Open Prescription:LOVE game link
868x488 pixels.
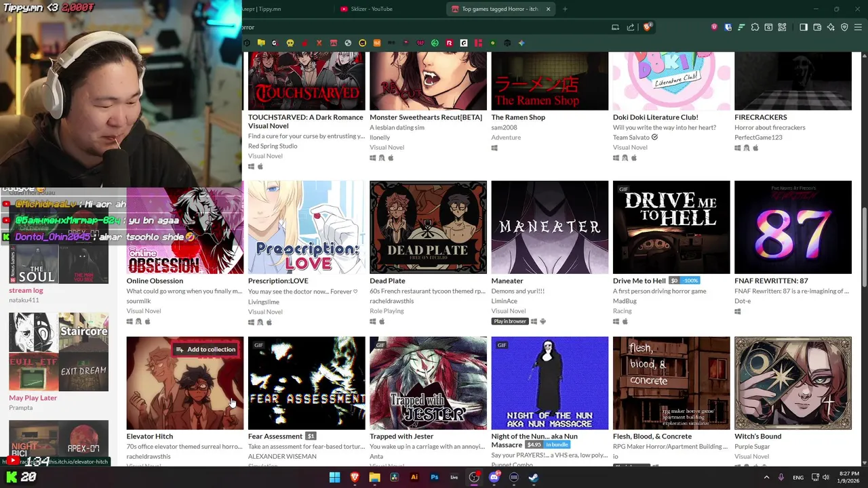[278, 281]
